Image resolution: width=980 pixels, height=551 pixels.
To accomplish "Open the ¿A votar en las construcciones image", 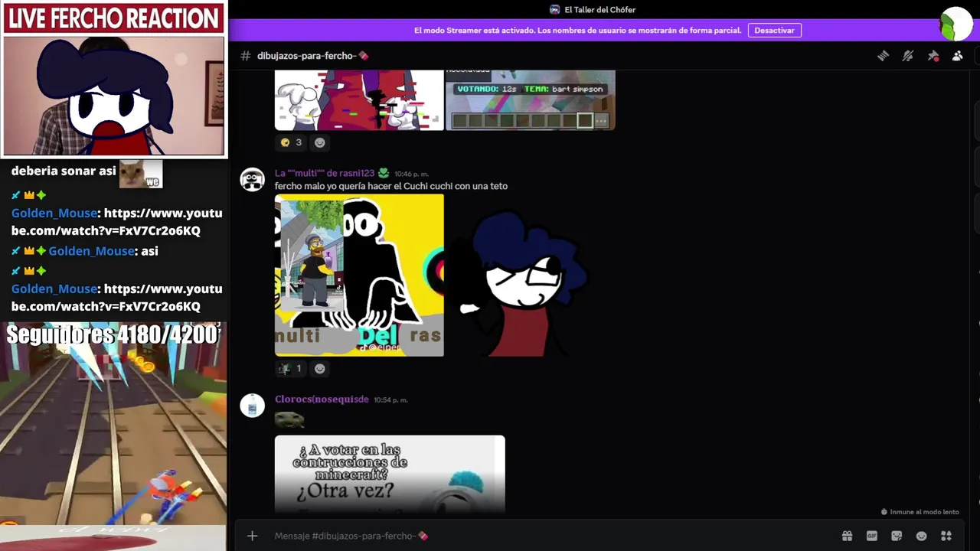I will [390, 474].
